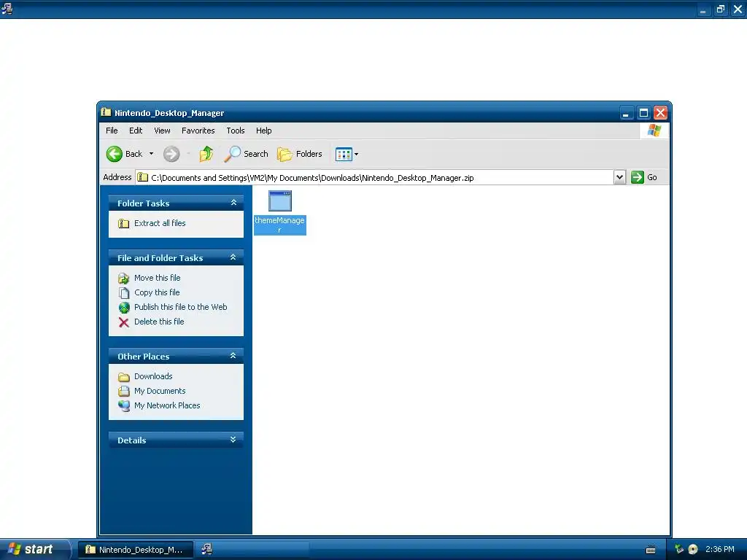Click the network tray icon before disc
The height and width of the screenshot is (560, 747).
click(679, 549)
